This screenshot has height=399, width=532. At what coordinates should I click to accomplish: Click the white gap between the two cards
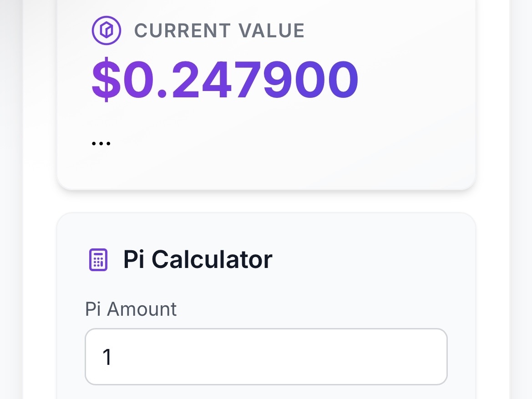[x=266, y=201]
